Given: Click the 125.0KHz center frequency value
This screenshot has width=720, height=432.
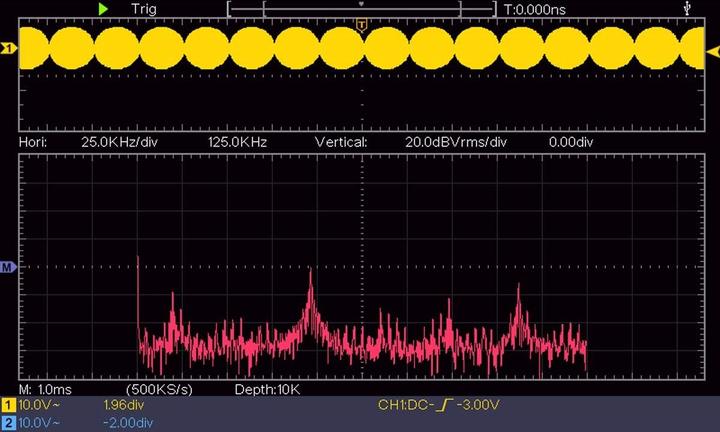Looking at the screenshot, I should point(237,143).
